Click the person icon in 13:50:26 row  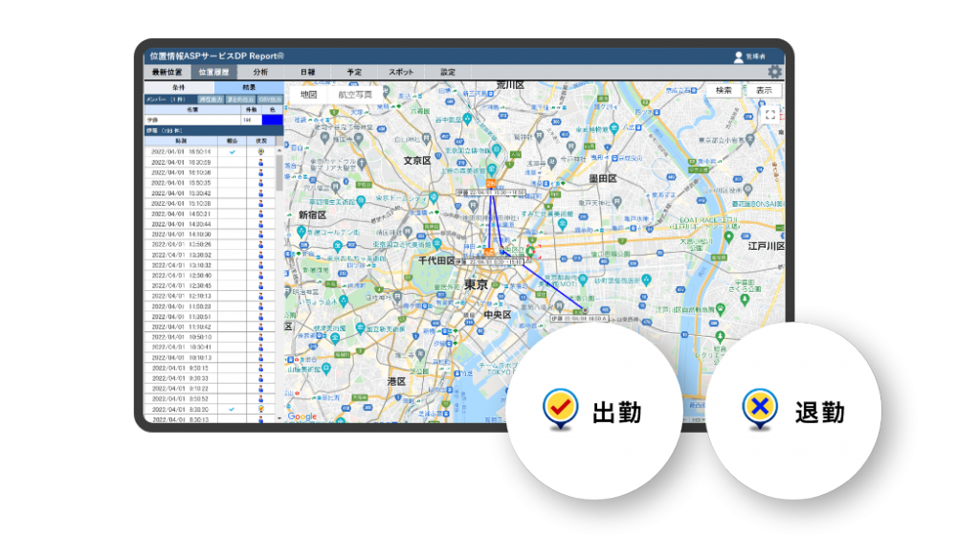coord(261,244)
